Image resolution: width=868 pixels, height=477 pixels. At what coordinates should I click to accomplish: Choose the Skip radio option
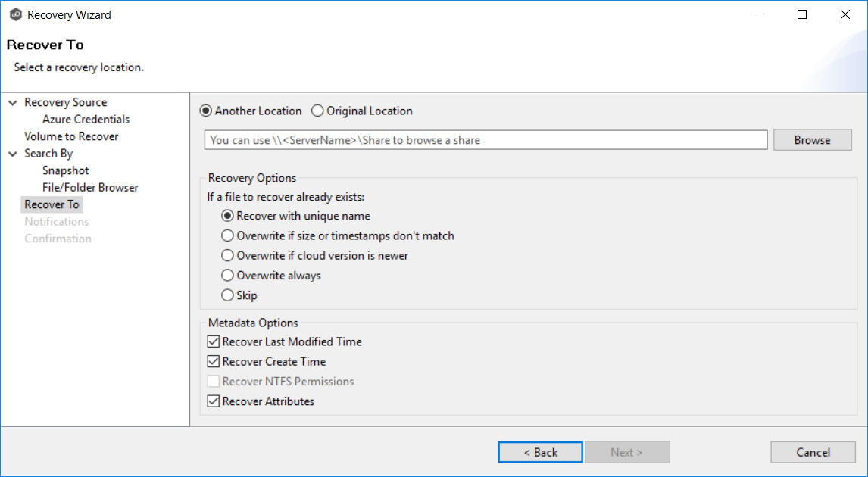(x=227, y=295)
